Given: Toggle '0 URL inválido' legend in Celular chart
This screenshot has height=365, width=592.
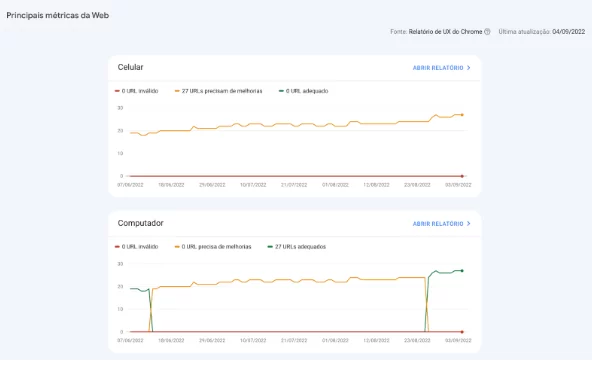Looking at the screenshot, I should click(x=137, y=91).
